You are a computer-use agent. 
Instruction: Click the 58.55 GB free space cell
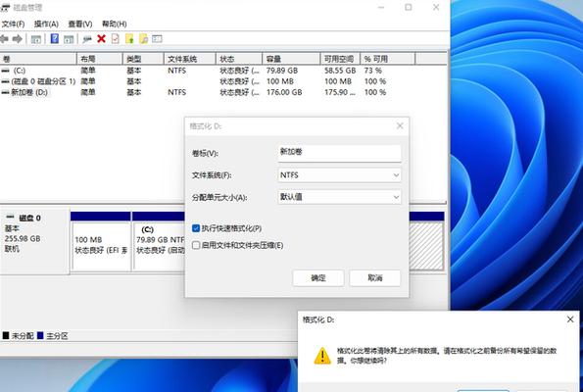click(340, 71)
